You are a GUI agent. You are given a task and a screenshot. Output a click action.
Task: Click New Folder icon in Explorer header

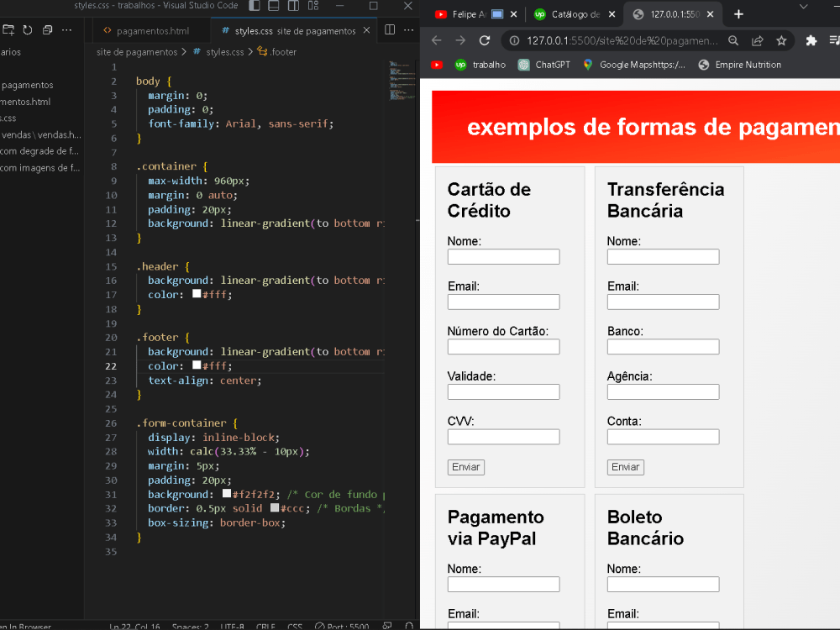[8, 30]
